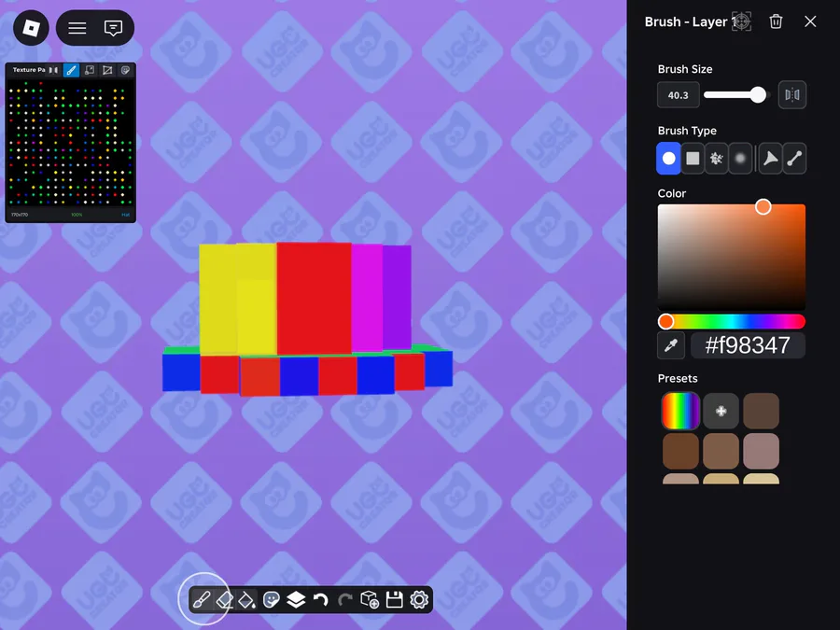Viewport: 840px width, 630px height.
Task: Select the pen arrow brush tool
Action: pyautogui.click(x=770, y=158)
